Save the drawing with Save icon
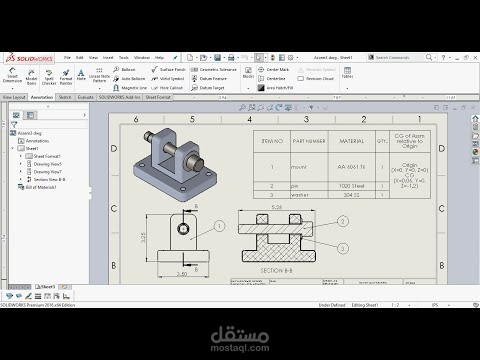 [x=217, y=58]
